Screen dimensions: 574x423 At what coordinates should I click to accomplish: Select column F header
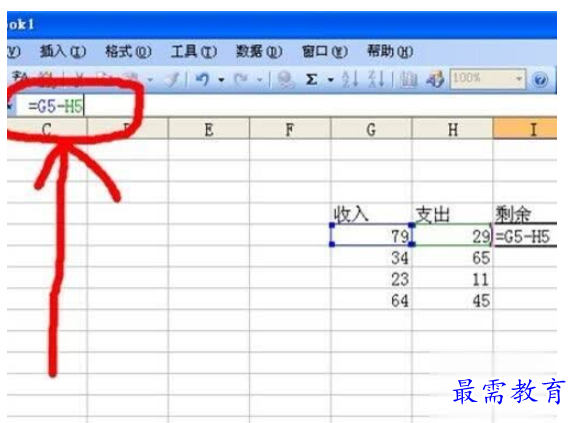click(x=290, y=129)
